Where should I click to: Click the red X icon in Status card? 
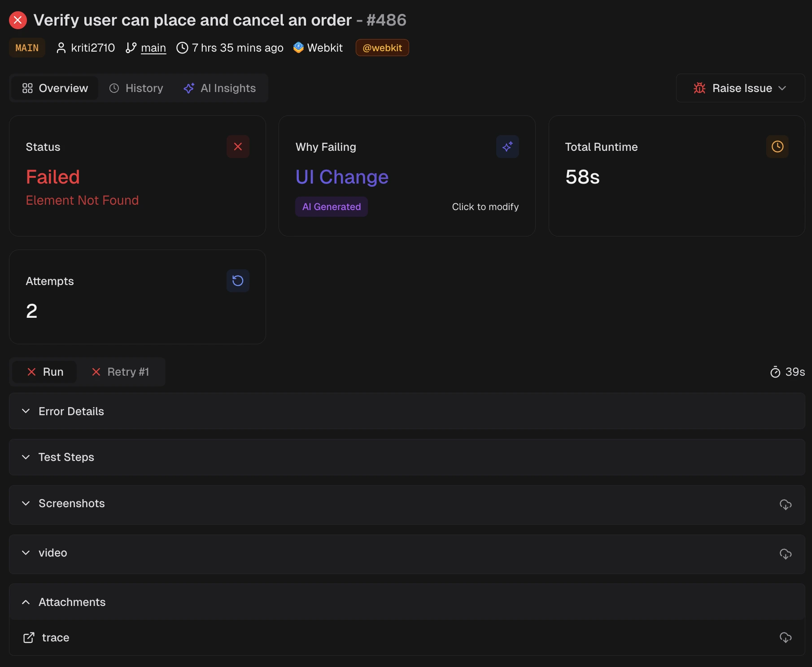[x=238, y=147]
